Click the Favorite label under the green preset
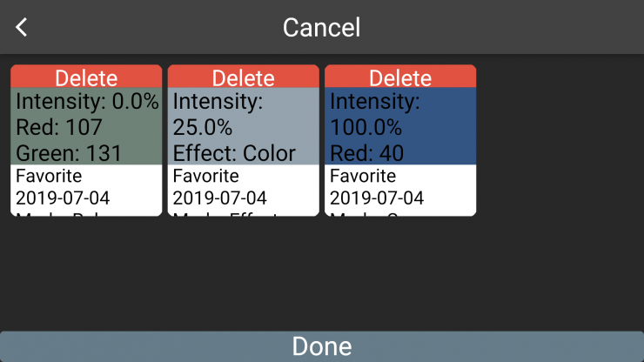 tap(49, 177)
